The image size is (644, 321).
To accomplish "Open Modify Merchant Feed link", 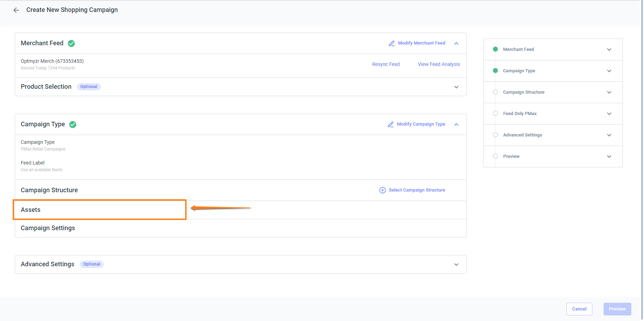I will (x=422, y=43).
